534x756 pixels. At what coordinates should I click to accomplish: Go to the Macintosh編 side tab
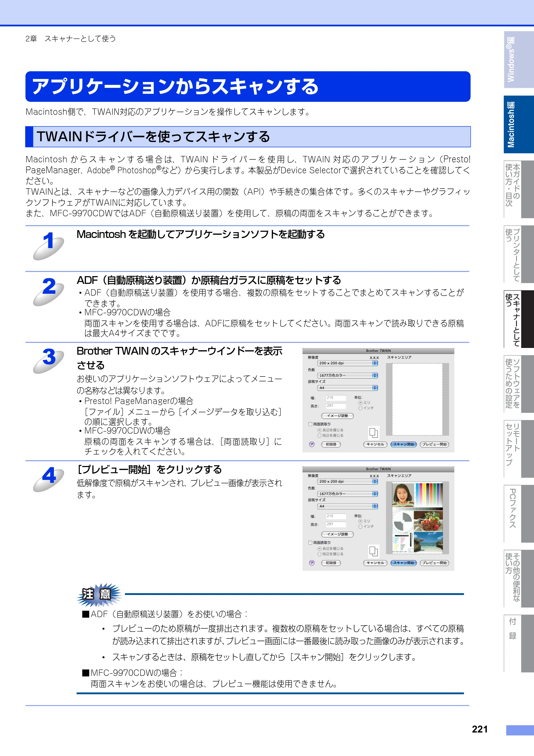(519, 124)
